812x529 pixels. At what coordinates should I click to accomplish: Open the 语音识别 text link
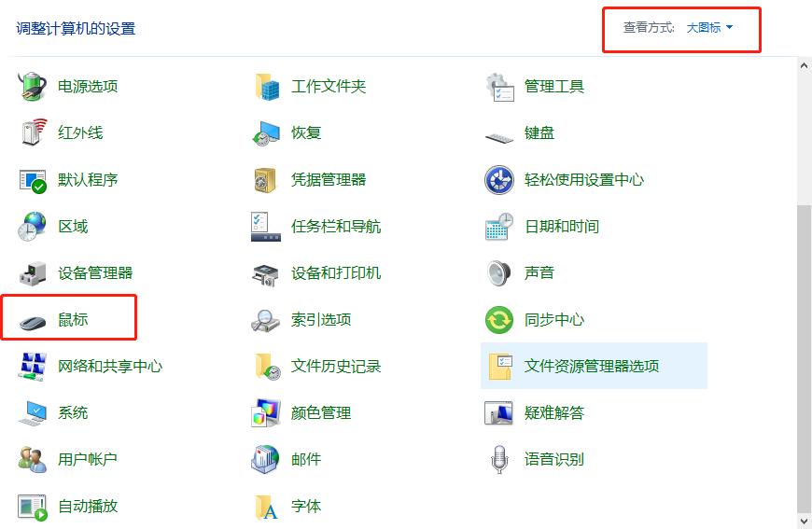coord(554,460)
